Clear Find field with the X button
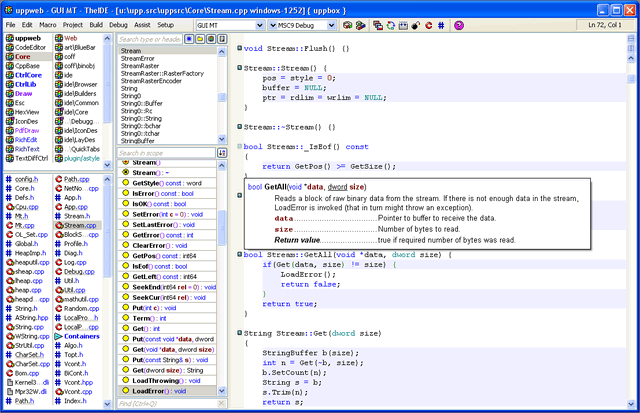 click(x=221, y=404)
